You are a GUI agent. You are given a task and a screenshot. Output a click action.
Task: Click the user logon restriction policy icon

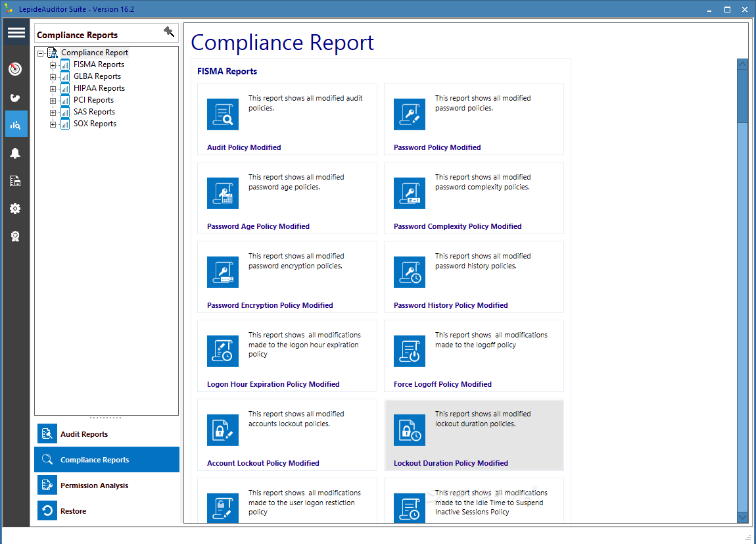(x=223, y=508)
